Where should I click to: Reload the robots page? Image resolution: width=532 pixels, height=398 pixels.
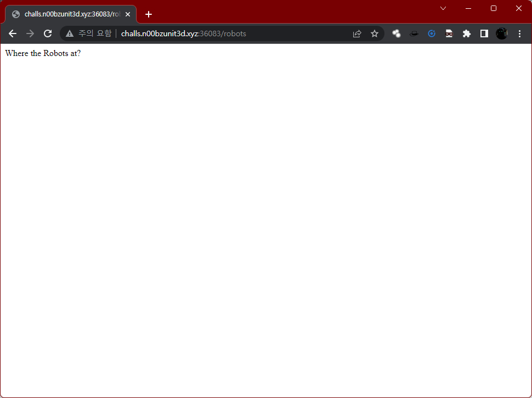(x=48, y=33)
